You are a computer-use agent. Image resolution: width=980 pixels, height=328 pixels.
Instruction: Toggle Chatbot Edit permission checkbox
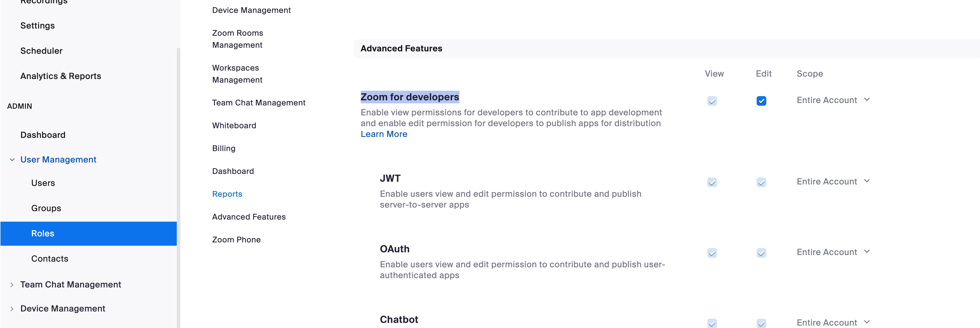[x=761, y=323]
